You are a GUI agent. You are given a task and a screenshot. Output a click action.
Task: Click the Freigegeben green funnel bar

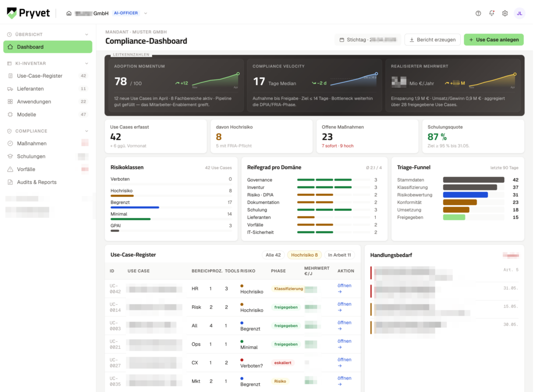pyautogui.click(x=454, y=218)
